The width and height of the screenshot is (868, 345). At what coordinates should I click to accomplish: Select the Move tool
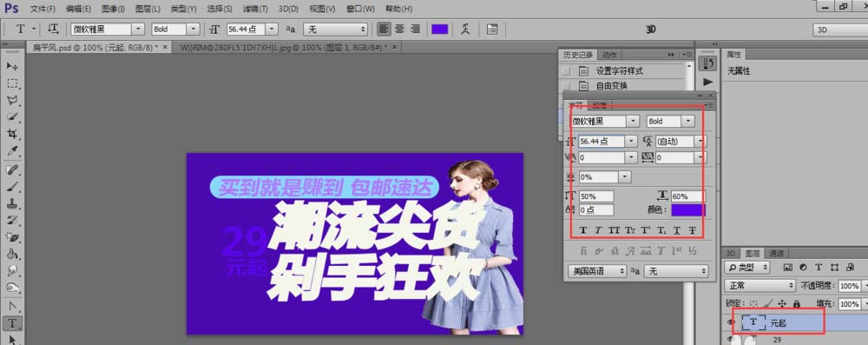[12, 67]
